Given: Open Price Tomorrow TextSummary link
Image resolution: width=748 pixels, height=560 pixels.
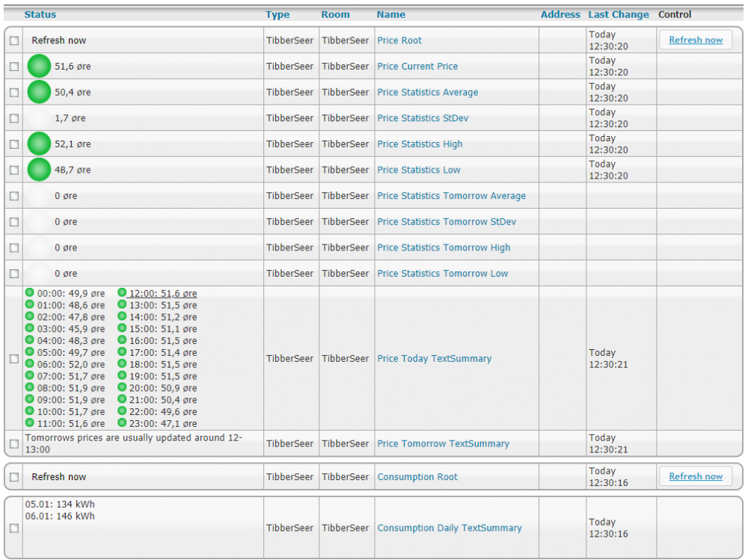Looking at the screenshot, I should 443,443.
